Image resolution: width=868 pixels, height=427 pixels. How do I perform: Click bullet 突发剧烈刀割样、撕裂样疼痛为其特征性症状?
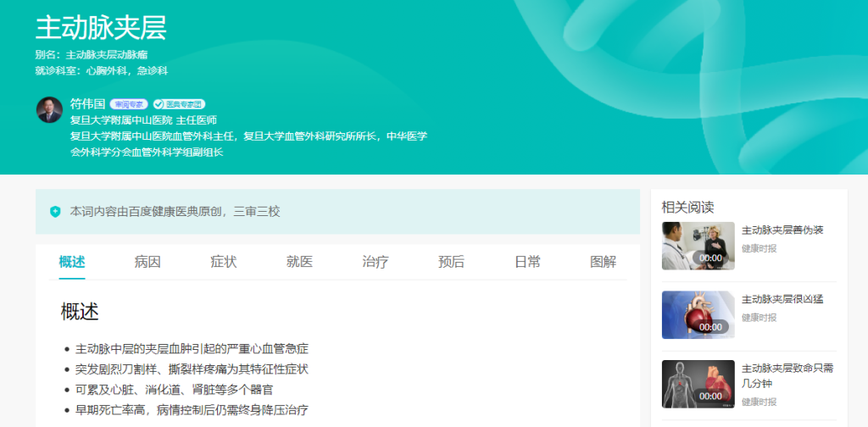click(192, 369)
